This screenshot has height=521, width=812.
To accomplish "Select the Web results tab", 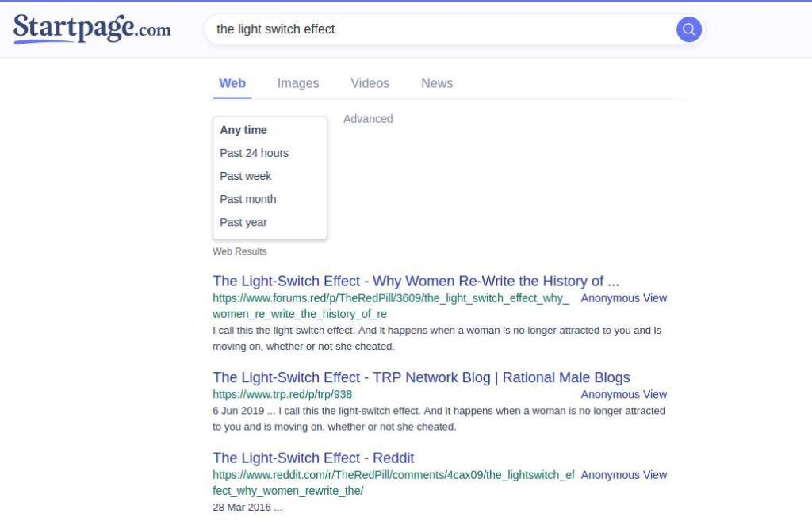I will pyautogui.click(x=232, y=83).
